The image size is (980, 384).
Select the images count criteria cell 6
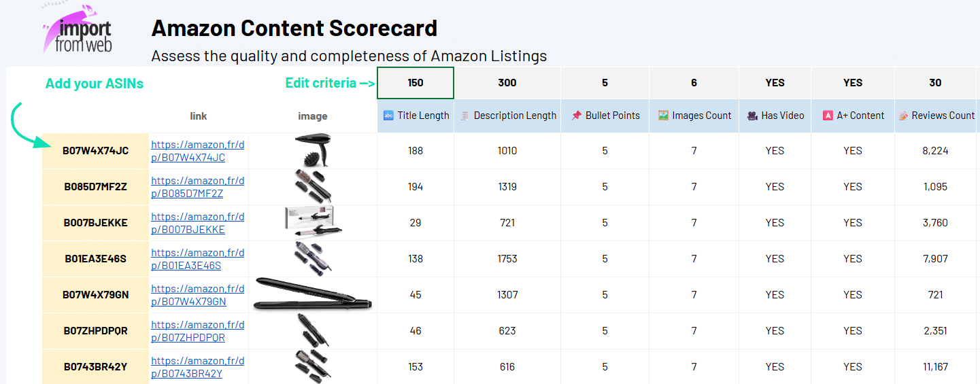click(694, 83)
